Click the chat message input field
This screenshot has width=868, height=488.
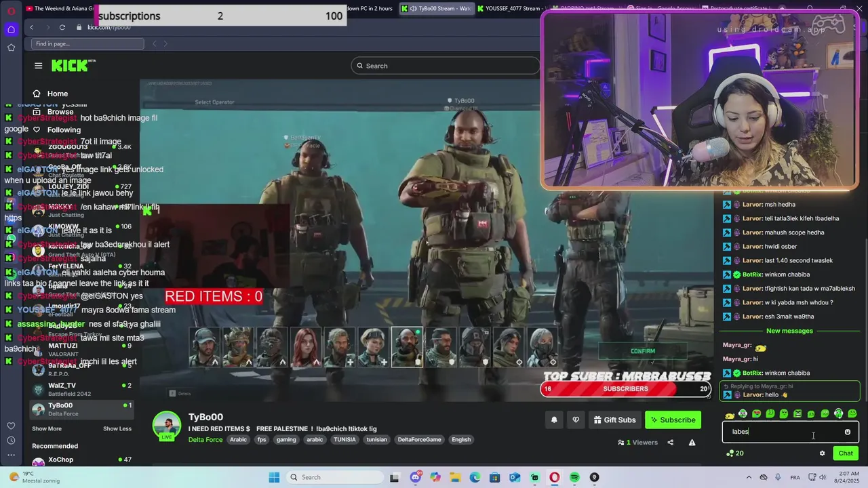(x=783, y=432)
